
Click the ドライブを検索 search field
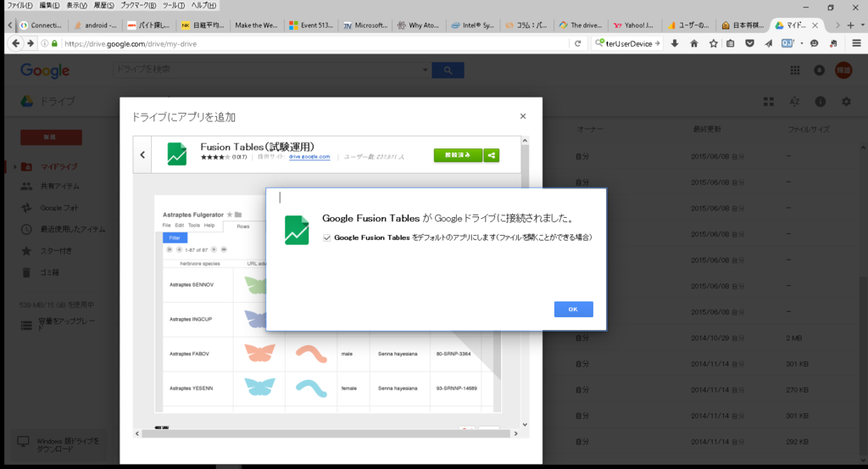point(267,70)
